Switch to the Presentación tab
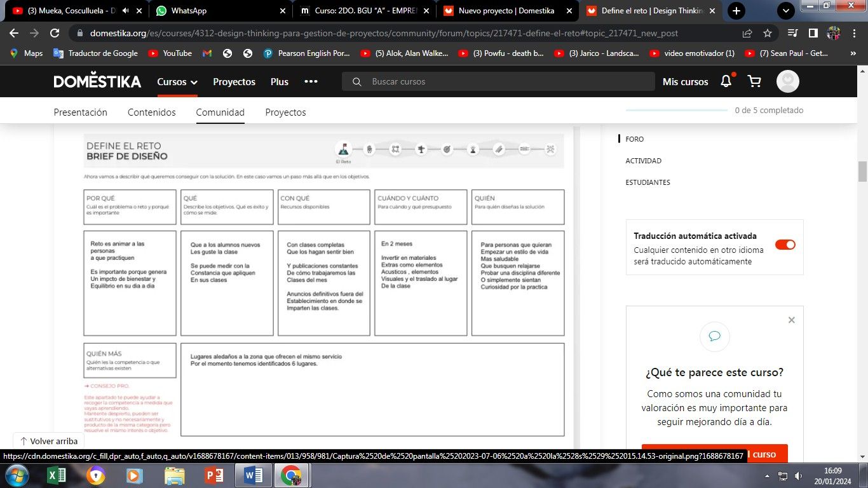 [81, 112]
